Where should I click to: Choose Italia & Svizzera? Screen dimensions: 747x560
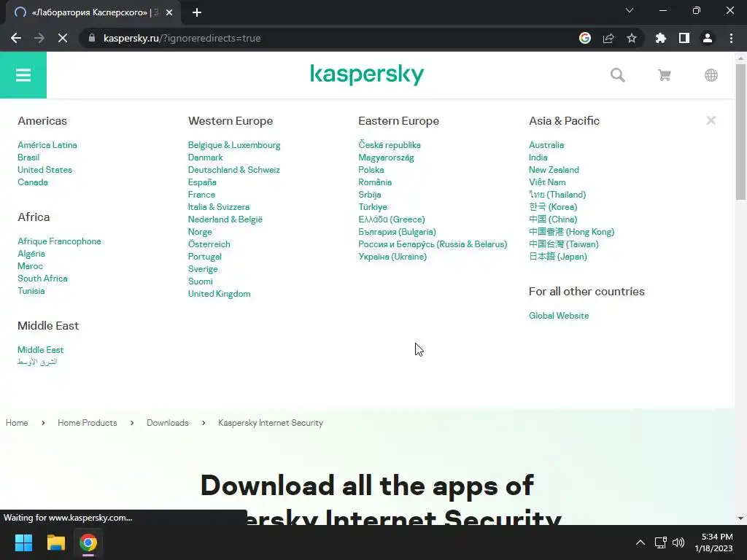(x=219, y=206)
